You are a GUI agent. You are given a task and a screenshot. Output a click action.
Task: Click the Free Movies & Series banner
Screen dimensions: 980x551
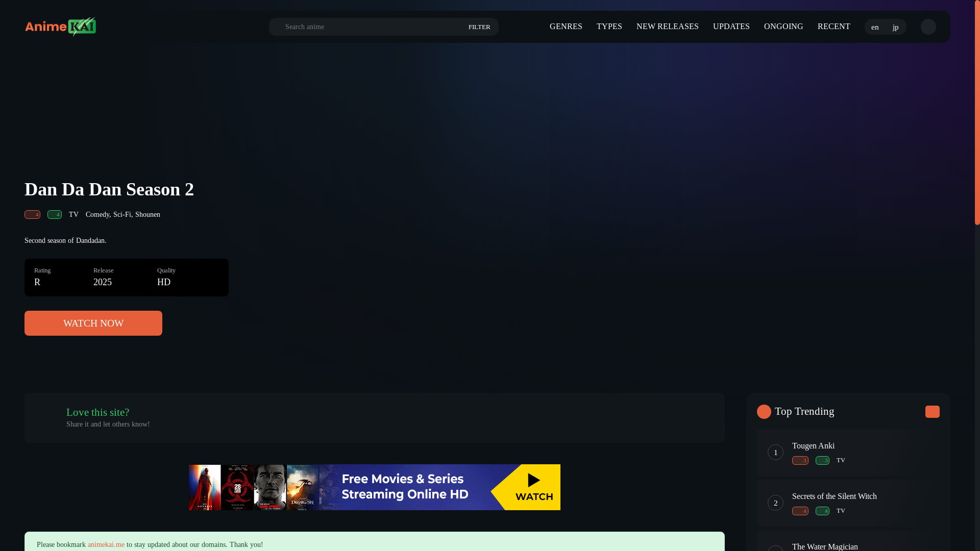[375, 487]
